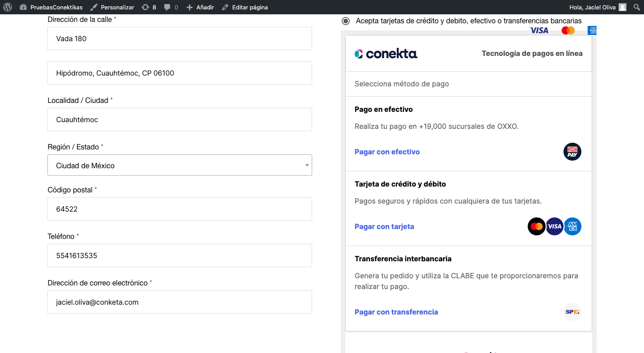
Task: Click the Conekta logo
Action: [x=386, y=54]
